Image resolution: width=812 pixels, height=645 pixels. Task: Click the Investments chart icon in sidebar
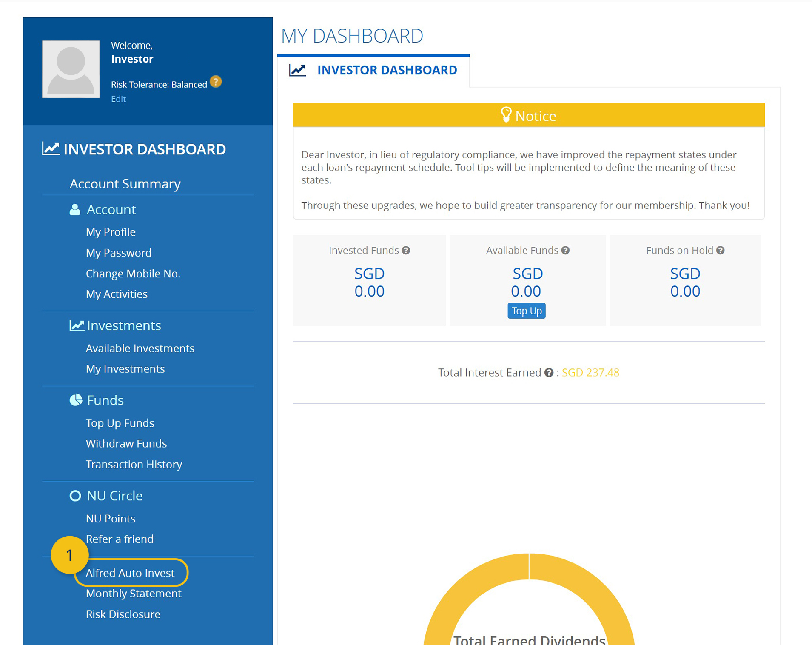click(x=77, y=325)
